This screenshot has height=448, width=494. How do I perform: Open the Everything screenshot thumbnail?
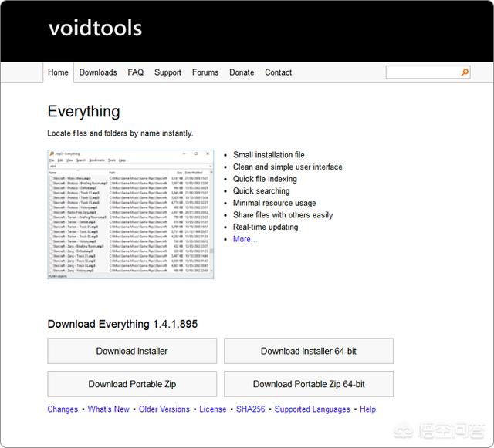point(130,214)
